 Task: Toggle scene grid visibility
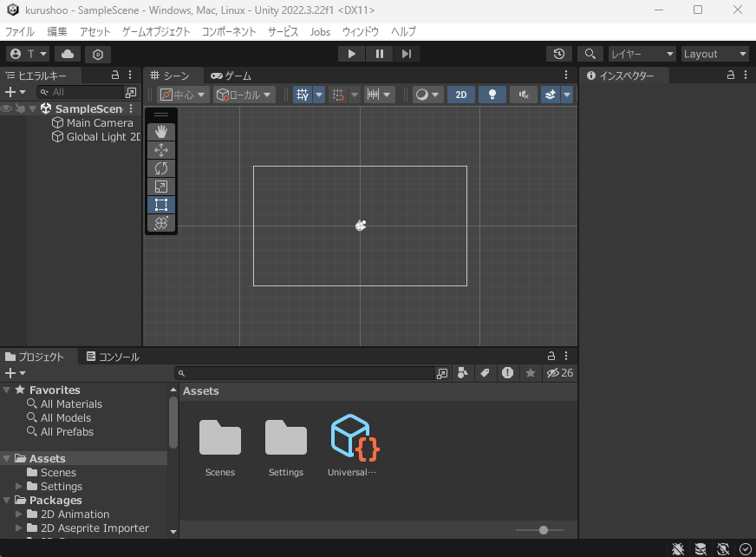point(303,95)
